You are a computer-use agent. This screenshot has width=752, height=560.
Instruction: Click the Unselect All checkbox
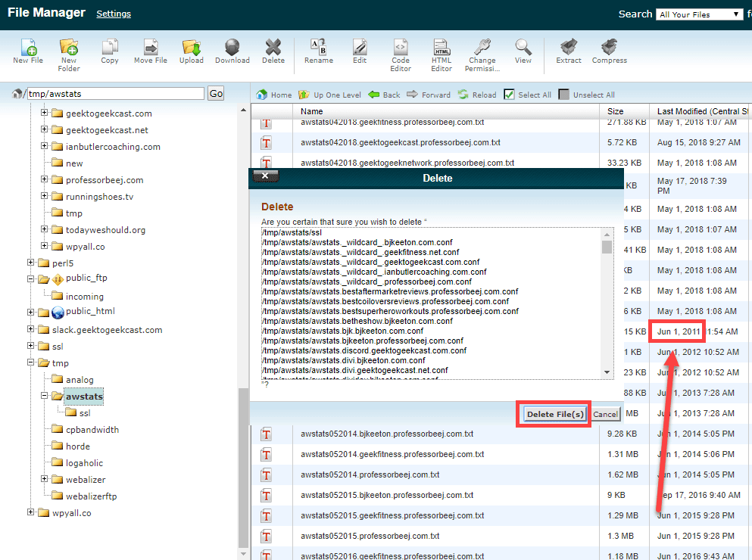(564, 95)
